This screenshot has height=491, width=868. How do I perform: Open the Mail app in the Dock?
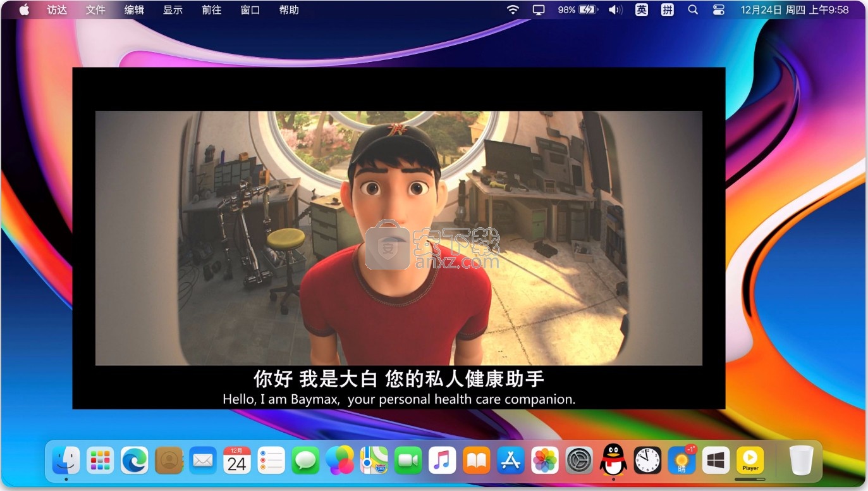203,460
